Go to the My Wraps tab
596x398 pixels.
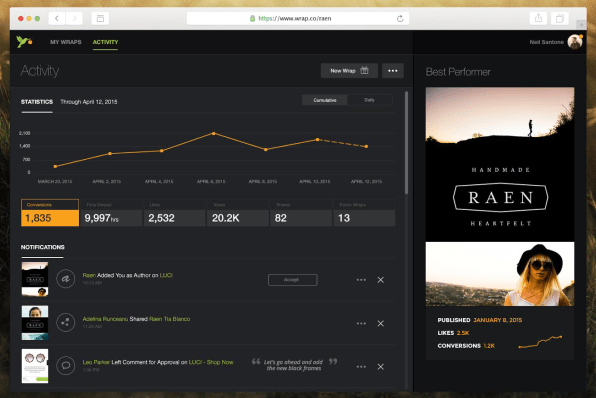pyautogui.click(x=66, y=42)
